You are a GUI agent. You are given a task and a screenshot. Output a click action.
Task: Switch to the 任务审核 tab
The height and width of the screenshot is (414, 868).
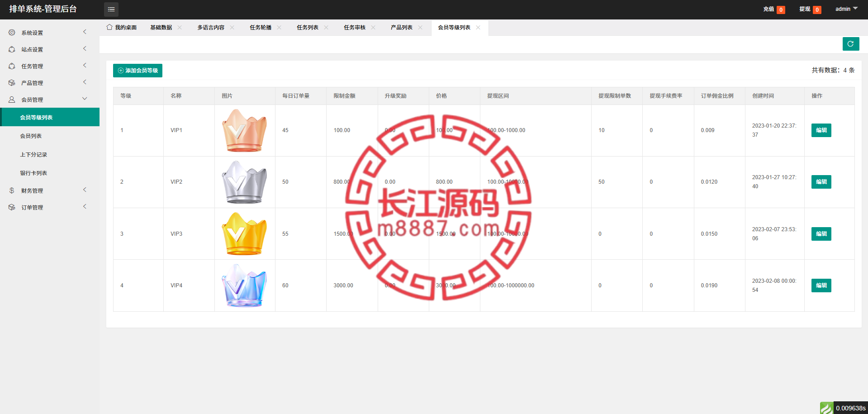[355, 28]
